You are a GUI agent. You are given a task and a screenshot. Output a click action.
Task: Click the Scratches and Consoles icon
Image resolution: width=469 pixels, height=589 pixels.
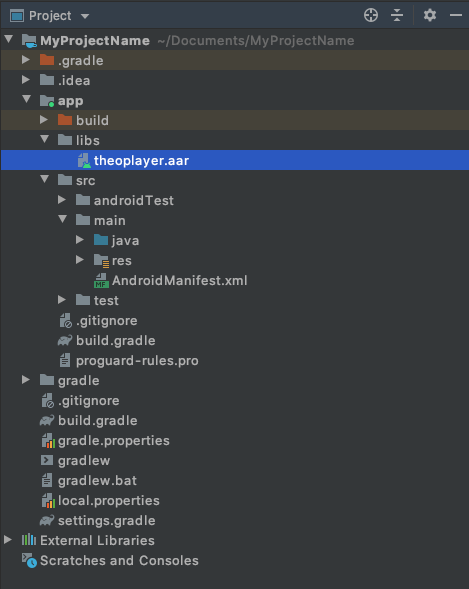pyautogui.click(x=29, y=560)
